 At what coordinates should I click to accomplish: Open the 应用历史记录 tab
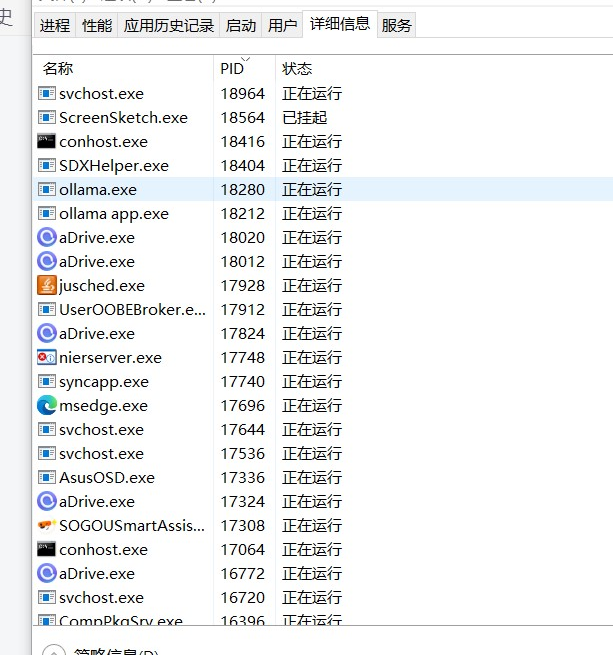click(x=168, y=25)
